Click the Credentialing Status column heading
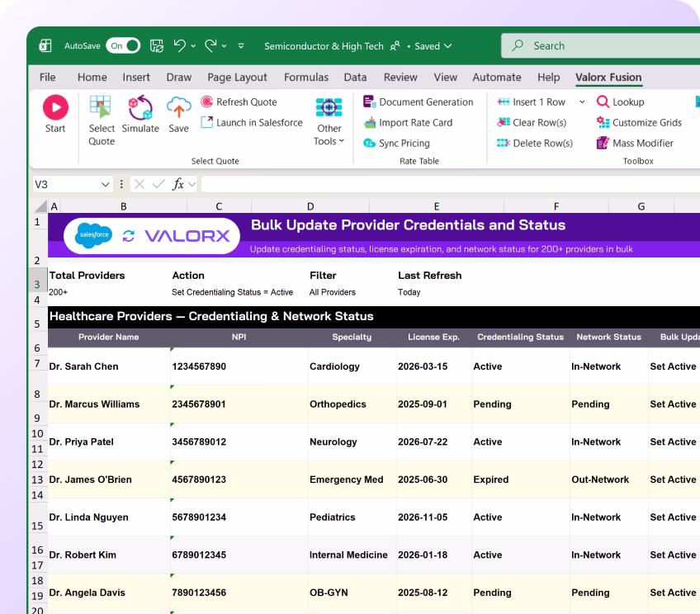700x614 pixels. tap(521, 337)
